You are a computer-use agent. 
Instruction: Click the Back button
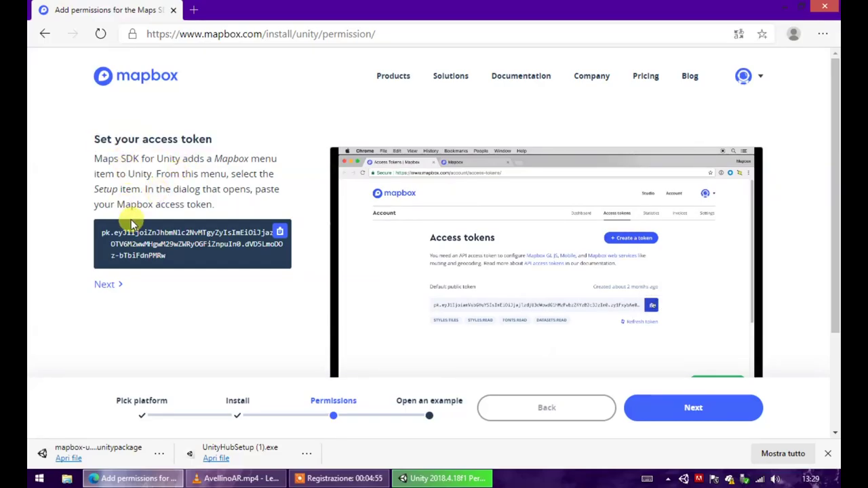tap(547, 407)
